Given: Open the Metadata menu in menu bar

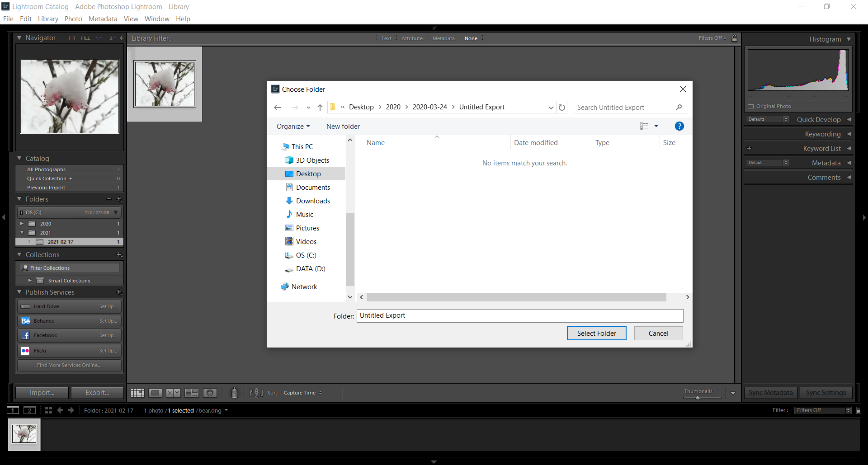Looking at the screenshot, I should coord(103,19).
